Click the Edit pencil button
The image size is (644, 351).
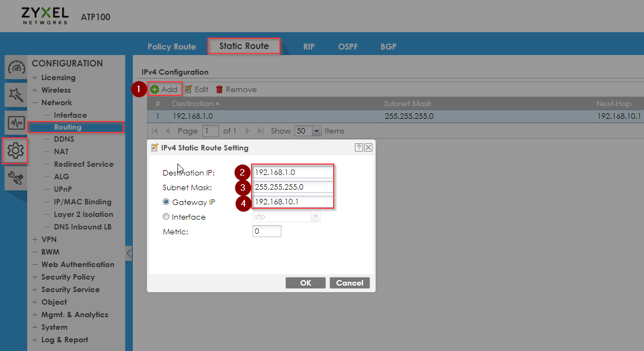click(x=197, y=89)
